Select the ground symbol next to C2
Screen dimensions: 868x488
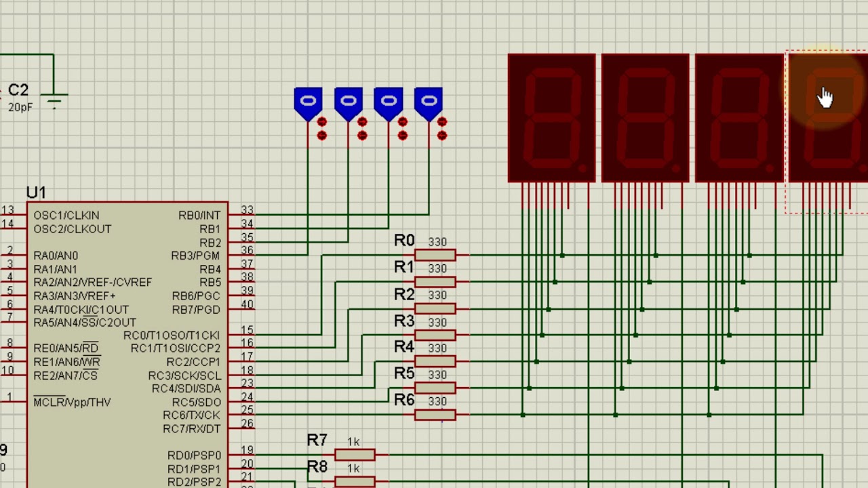pyautogui.click(x=54, y=101)
